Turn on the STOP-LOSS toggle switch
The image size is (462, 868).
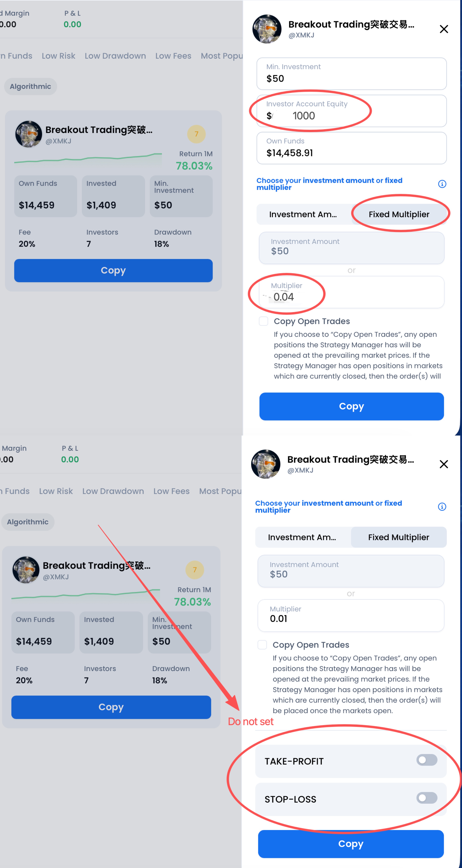[x=426, y=798]
